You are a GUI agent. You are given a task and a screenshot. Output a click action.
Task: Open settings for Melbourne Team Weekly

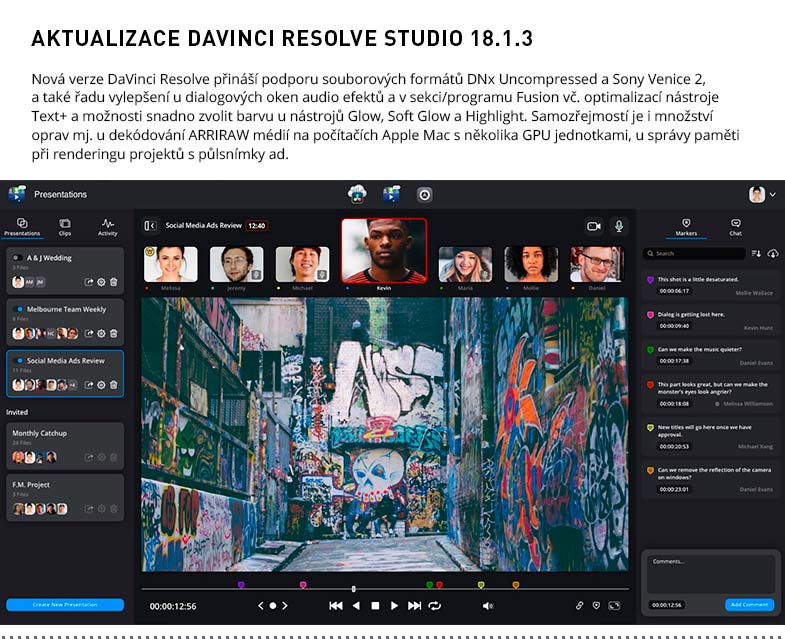coord(101,333)
